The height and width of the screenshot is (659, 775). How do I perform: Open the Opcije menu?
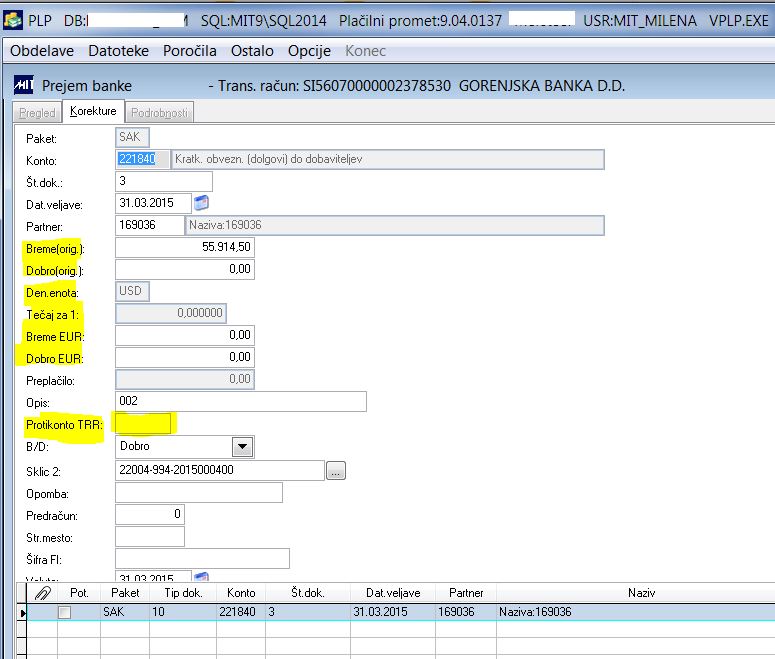click(x=309, y=51)
